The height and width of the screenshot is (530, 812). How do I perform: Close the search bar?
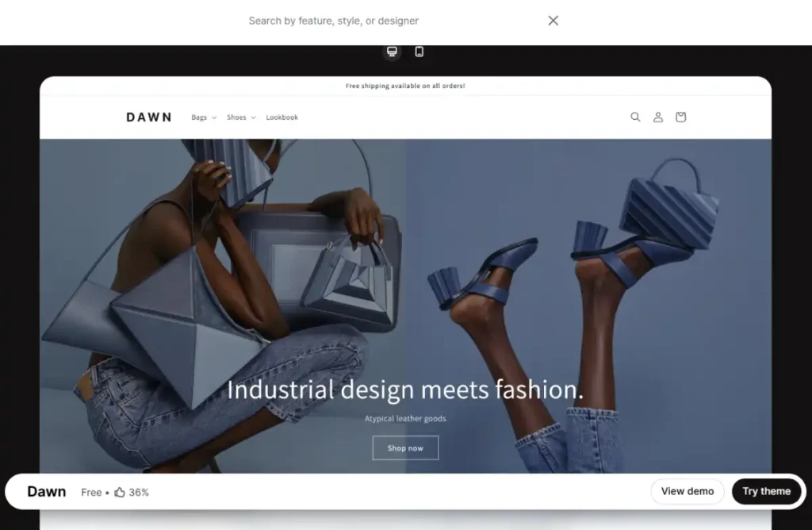553,21
